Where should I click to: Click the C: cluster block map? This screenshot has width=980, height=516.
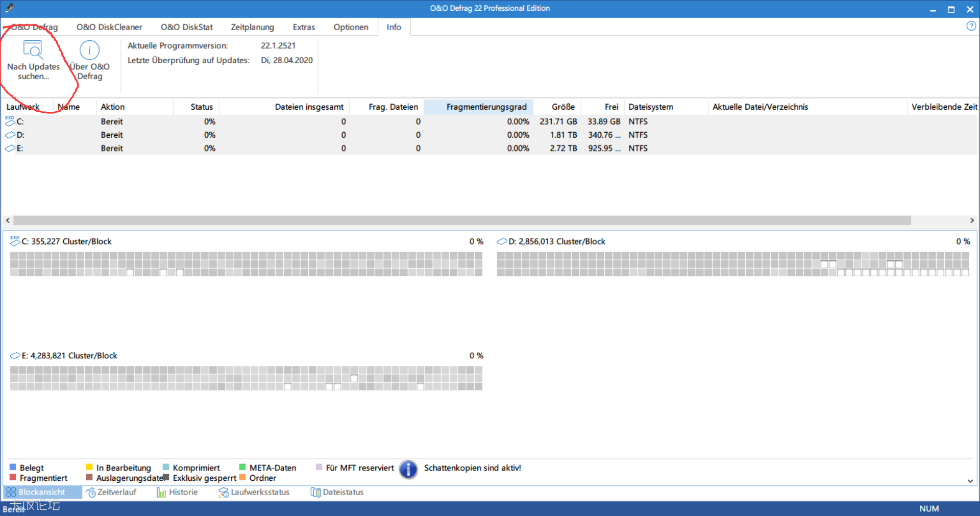[246, 264]
